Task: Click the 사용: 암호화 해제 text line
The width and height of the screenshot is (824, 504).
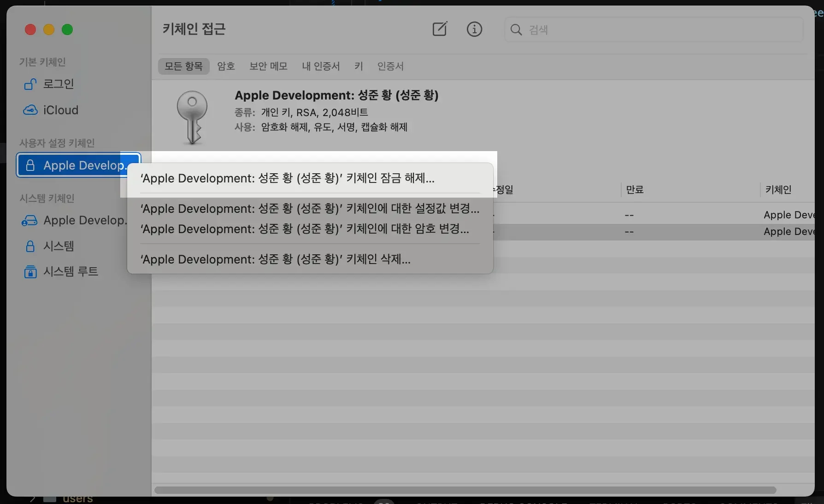Action: pos(321,127)
